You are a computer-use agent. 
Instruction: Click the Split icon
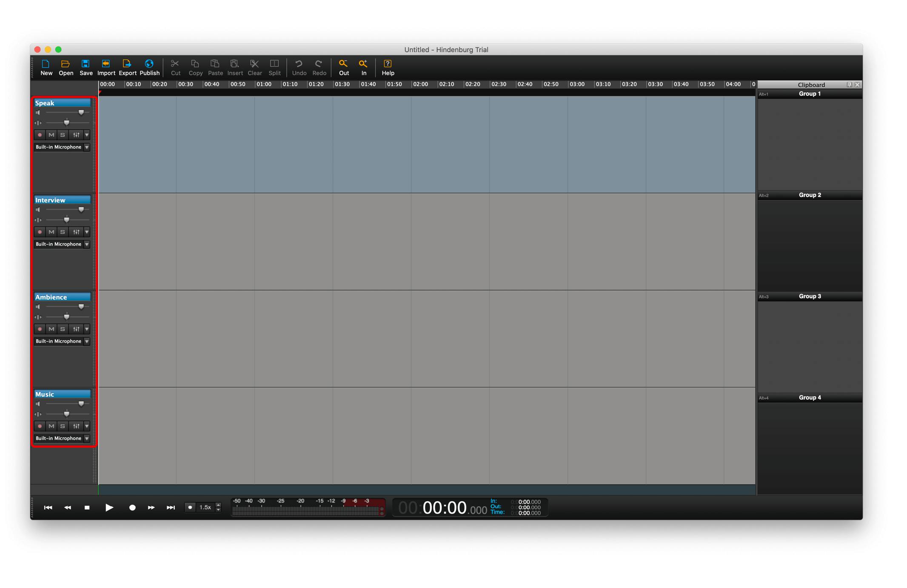[274, 67]
